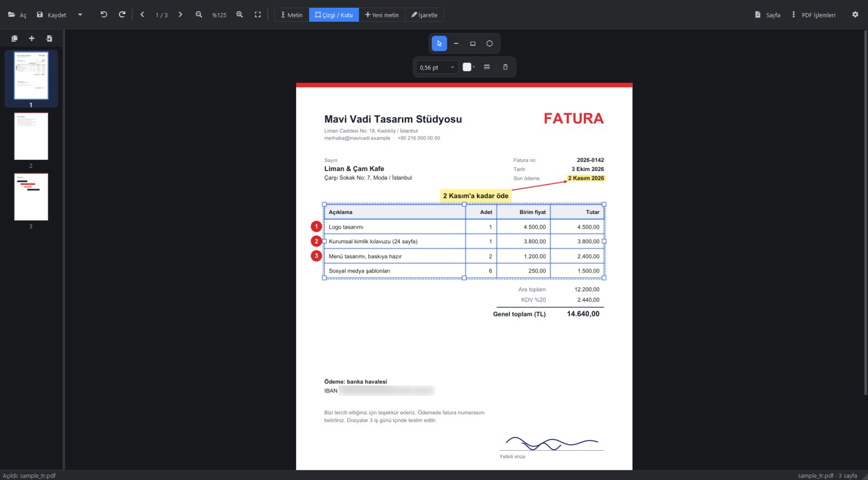The width and height of the screenshot is (868, 480).
Task: Click the highlighted date 2 Kasım 2026
Action: (x=586, y=178)
